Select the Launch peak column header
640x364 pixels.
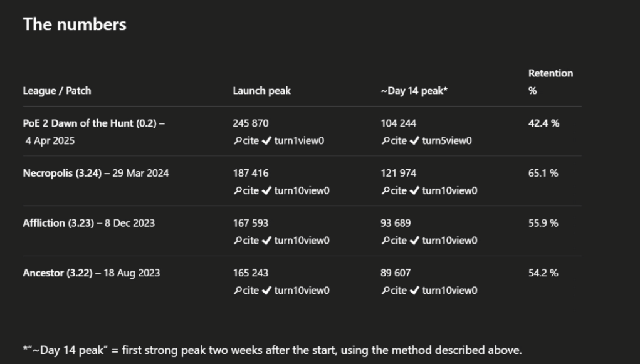click(261, 91)
